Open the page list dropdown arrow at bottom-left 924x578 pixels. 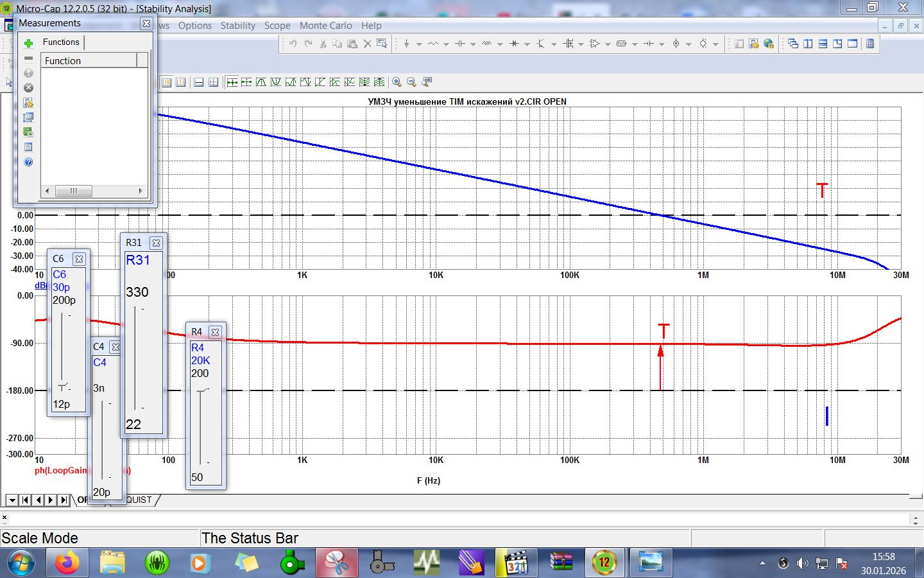tap(12, 500)
